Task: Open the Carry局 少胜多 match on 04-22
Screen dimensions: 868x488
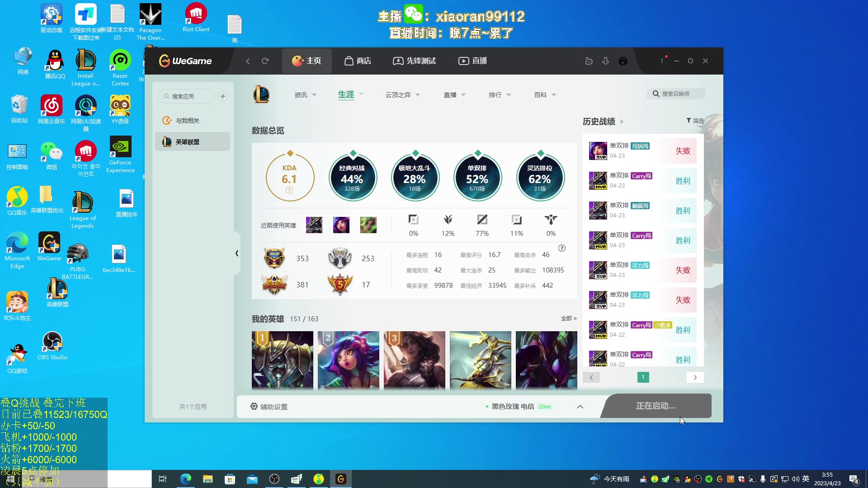Action: [x=642, y=330]
